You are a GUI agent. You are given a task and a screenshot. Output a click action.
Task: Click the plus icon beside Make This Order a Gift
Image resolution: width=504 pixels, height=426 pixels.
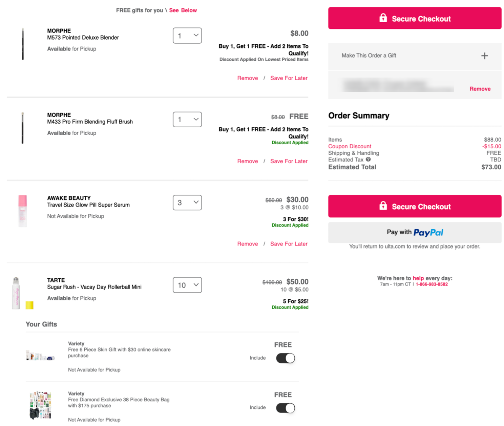click(x=484, y=56)
